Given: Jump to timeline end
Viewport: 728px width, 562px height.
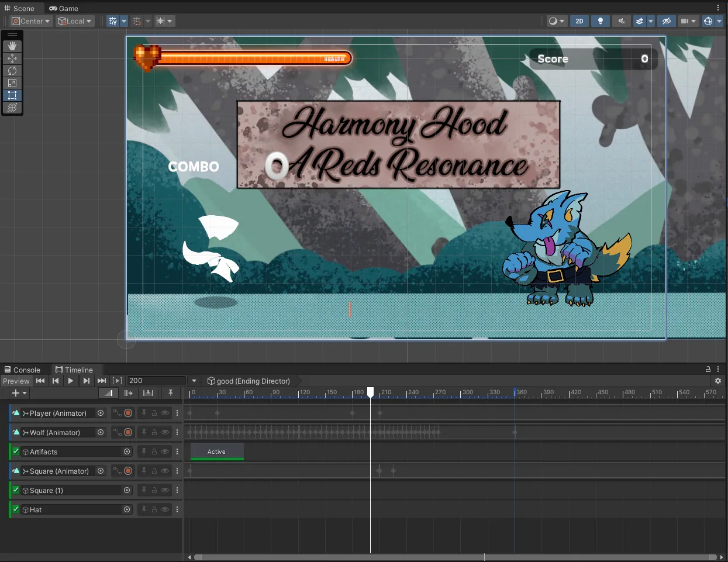Looking at the screenshot, I should click(x=102, y=381).
